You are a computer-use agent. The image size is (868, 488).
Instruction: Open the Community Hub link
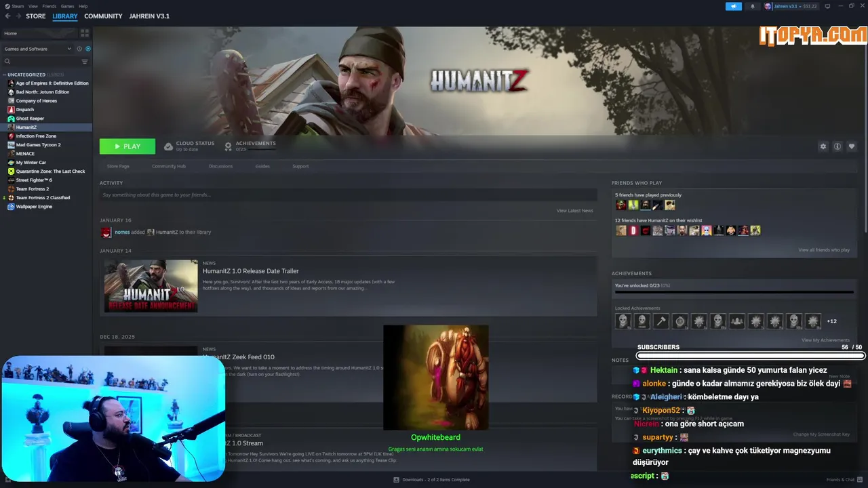pos(169,166)
